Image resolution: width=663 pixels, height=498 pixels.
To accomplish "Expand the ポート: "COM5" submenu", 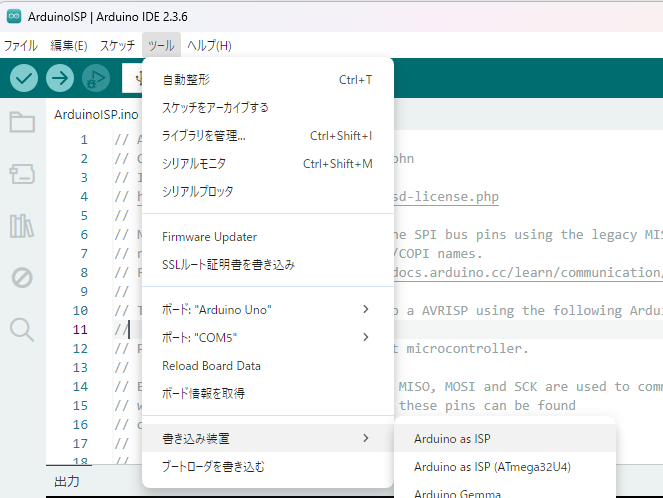I will (x=266, y=337).
